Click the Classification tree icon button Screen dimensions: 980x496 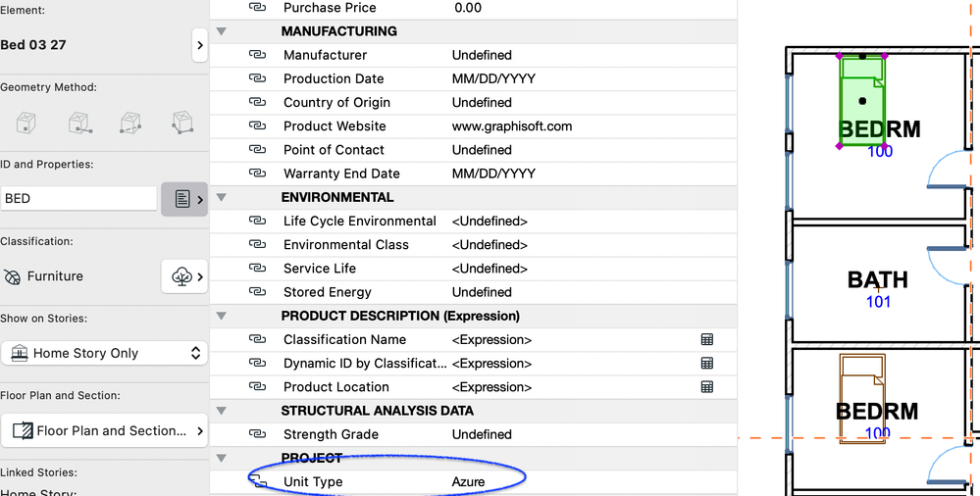(184, 276)
